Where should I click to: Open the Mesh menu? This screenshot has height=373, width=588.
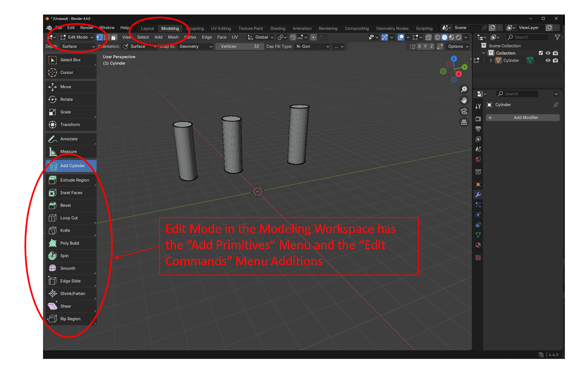point(173,37)
